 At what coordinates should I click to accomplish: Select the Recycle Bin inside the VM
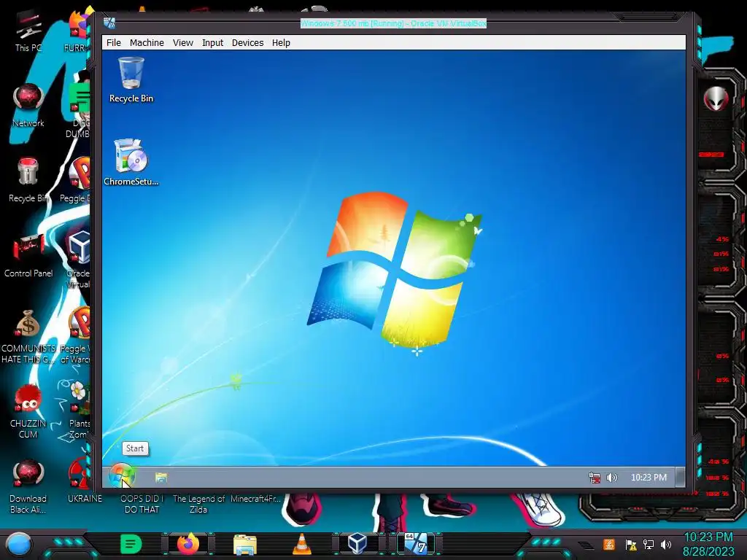[131, 80]
